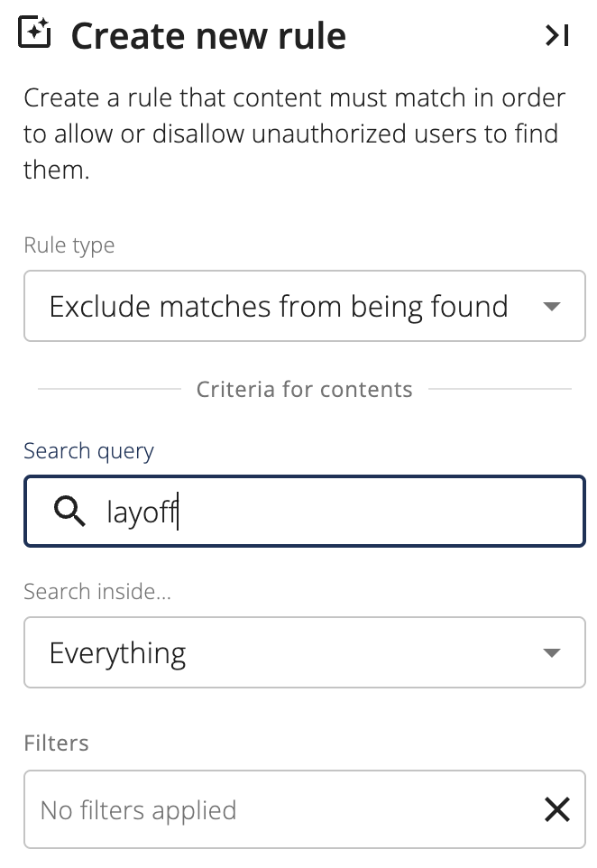This screenshot has height=868, width=597.
Task: Open the Search inside Everything dropdown
Action: coord(304,652)
